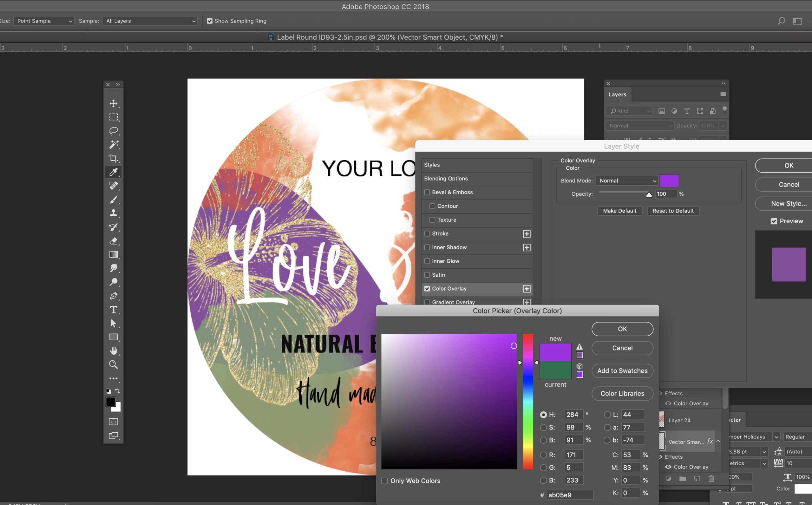
Task: Click Make Default in Color Overlay
Action: coord(620,211)
